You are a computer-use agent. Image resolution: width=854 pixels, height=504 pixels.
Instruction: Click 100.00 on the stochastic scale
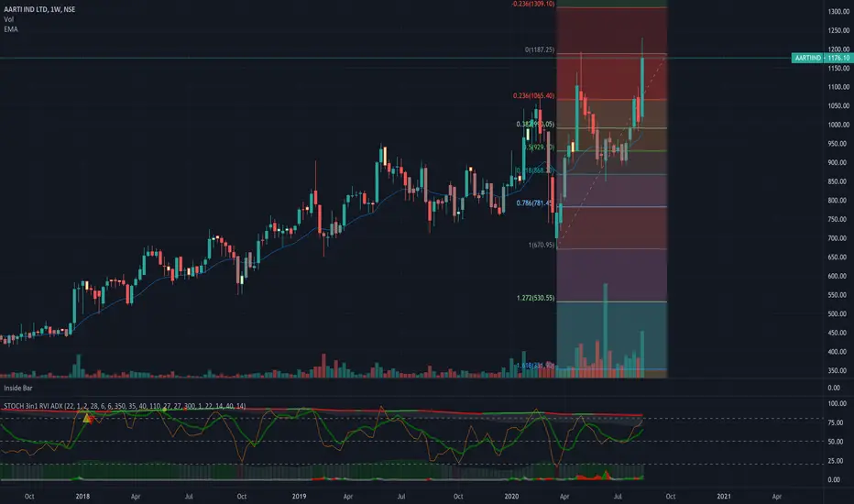(x=838, y=404)
